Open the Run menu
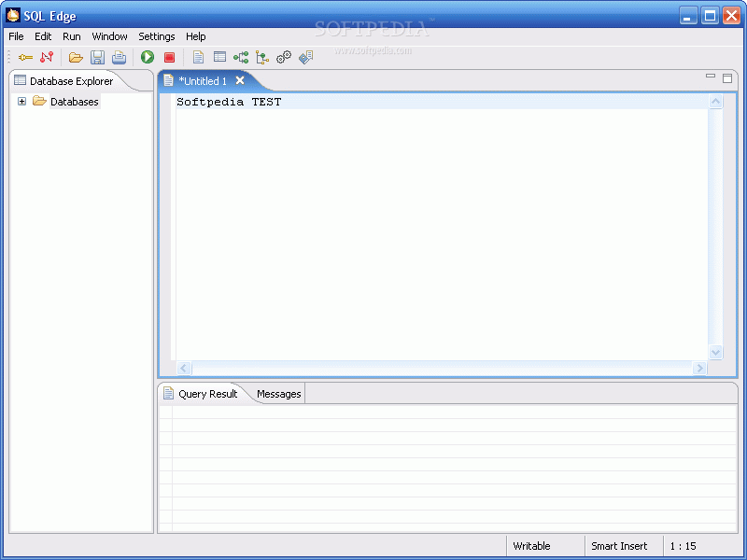Image resolution: width=747 pixels, height=560 pixels. 72,36
